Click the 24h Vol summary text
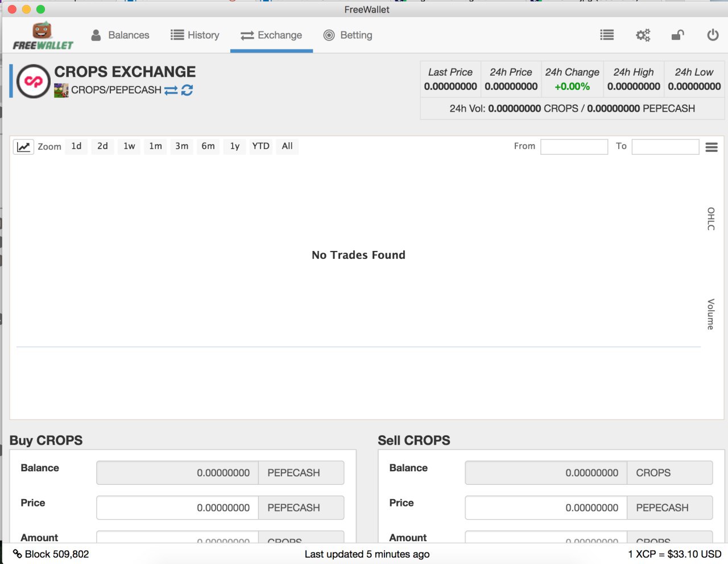 [x=572, y=108]
